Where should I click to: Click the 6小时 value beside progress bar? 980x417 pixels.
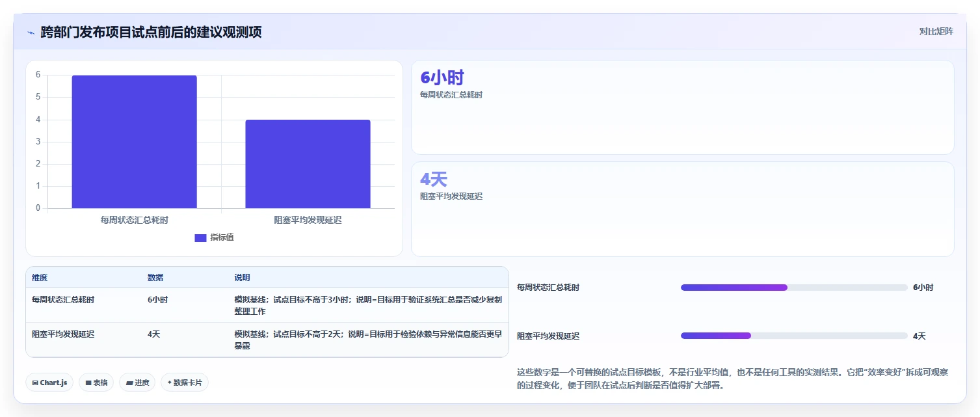coord(923,288)
